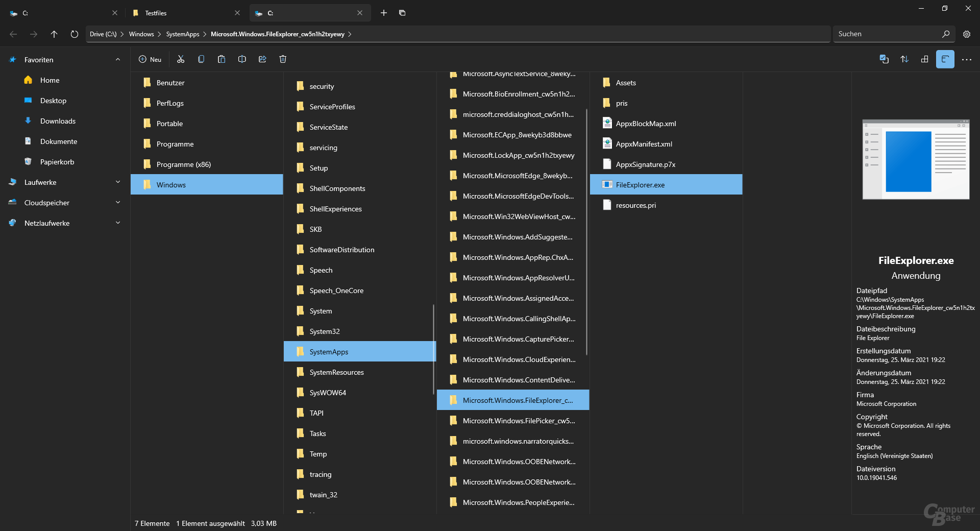Screen dimensions: 980x531
Task: Click the duplicate window icon beside plus
Action: 402,13
